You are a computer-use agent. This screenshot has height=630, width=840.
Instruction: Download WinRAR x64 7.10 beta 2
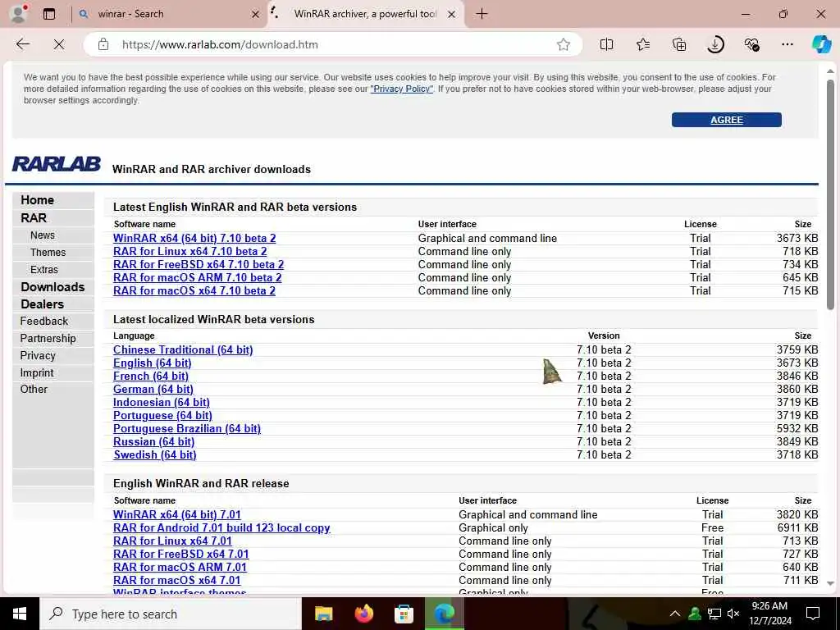click(x=194, y=239)
